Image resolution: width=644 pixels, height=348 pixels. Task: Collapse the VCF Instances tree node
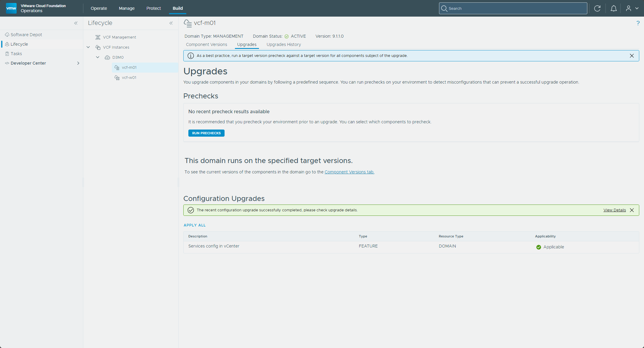tap(88, 47)
